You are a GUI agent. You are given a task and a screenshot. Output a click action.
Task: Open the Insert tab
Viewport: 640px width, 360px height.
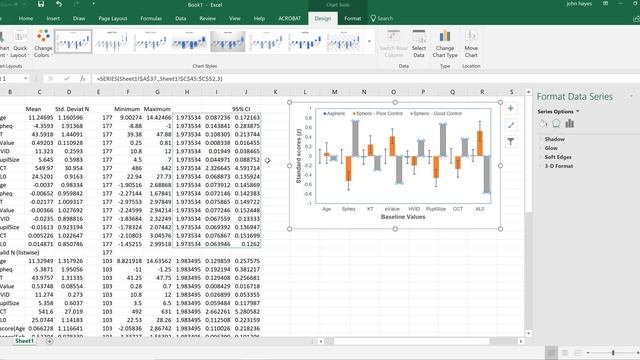(x=53, y=18)
